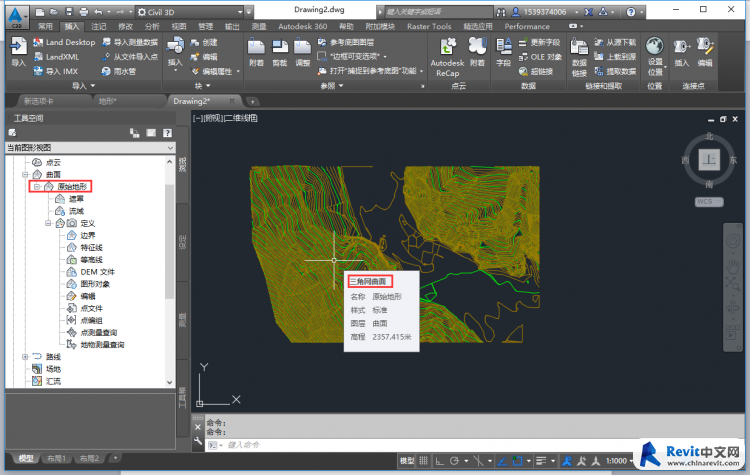Screen dimensions: 750x475
Task: Toggle polar tracking in the status bar
Action: (x=454, y=461)
